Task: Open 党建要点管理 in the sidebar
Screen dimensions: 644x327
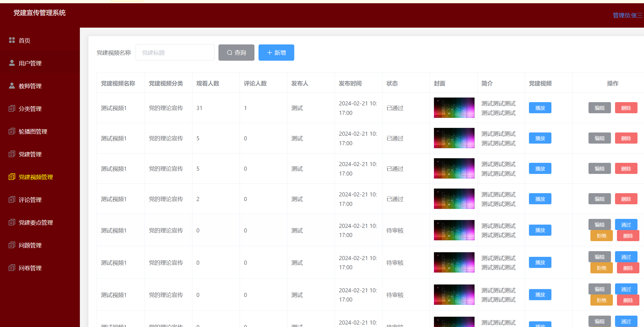Action: (x=35, y=222)
